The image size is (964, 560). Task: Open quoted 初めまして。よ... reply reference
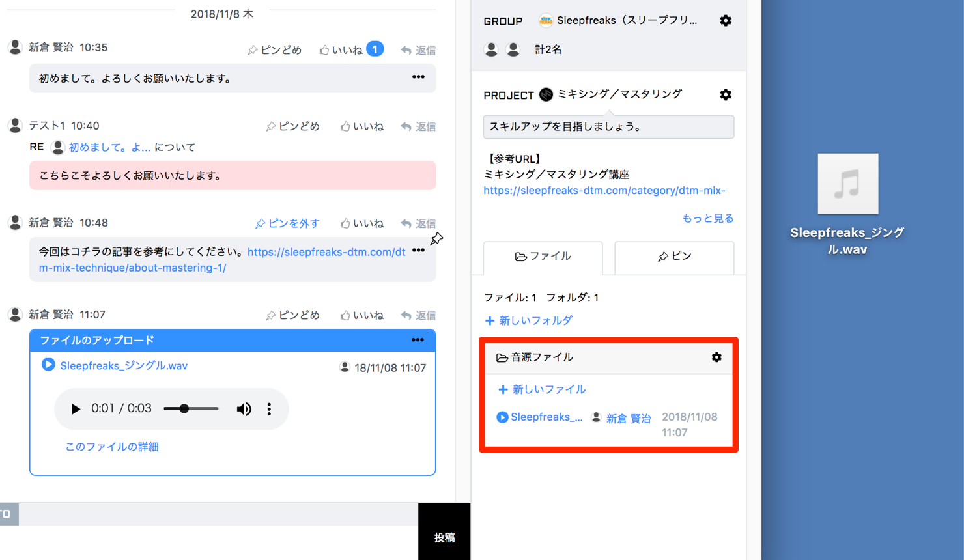(x=109, y=147)
